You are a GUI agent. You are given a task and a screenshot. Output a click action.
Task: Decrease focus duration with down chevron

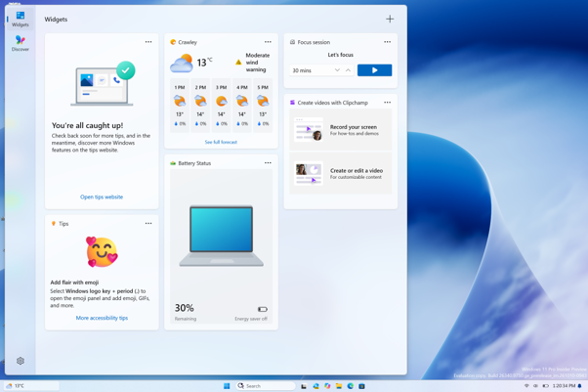337,70
